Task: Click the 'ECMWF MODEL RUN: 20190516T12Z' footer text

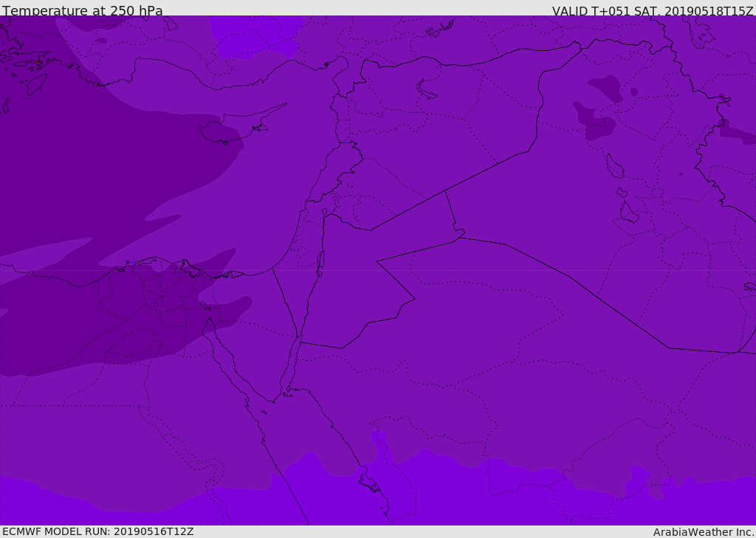Action: [x=98, y=531]
